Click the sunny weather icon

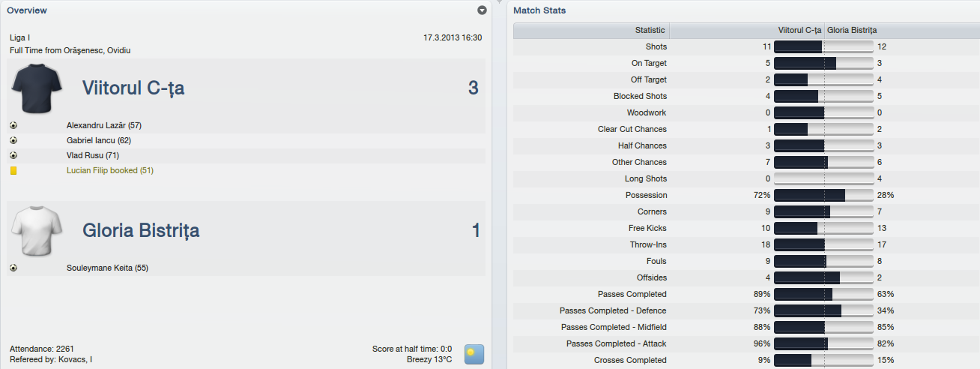(474, 354)
